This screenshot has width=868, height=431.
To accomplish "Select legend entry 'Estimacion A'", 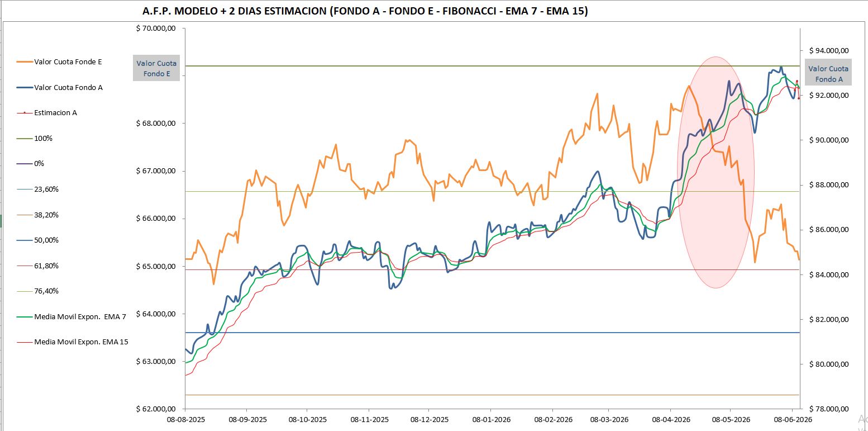I will (x=47, y=112).
